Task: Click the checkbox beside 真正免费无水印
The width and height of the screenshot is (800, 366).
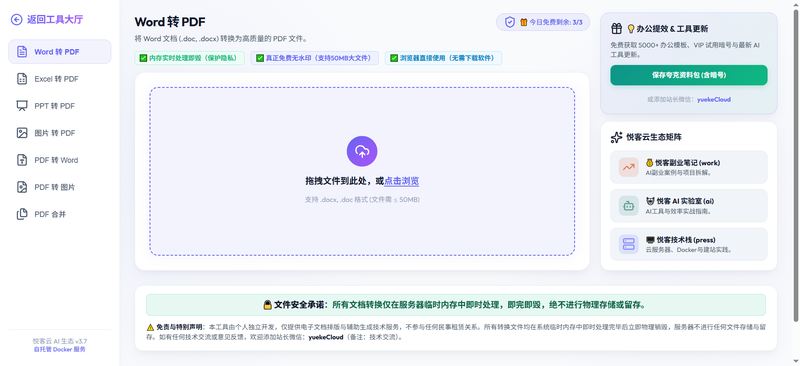Action: 260,58
